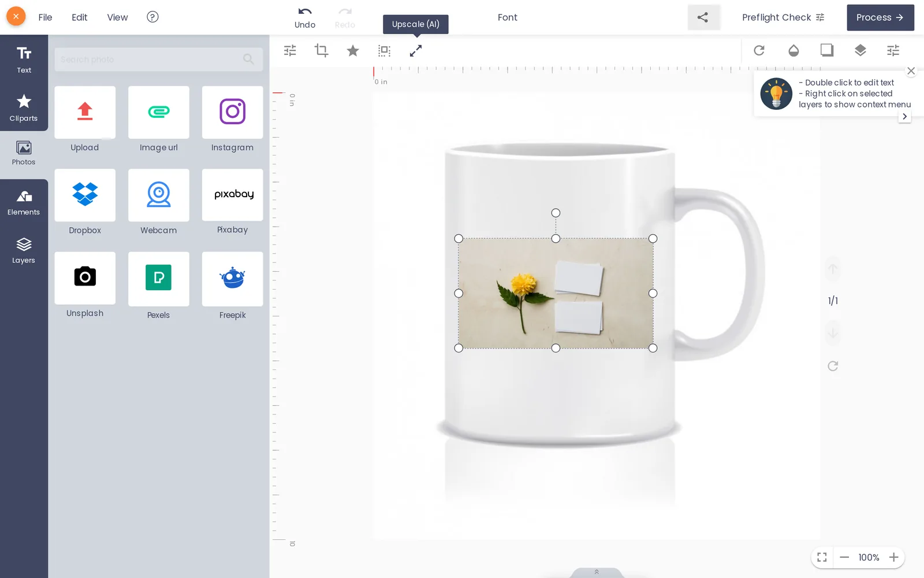Click the share icon button
The height and width of the screenshot is (578, 924).
[703, 17]
